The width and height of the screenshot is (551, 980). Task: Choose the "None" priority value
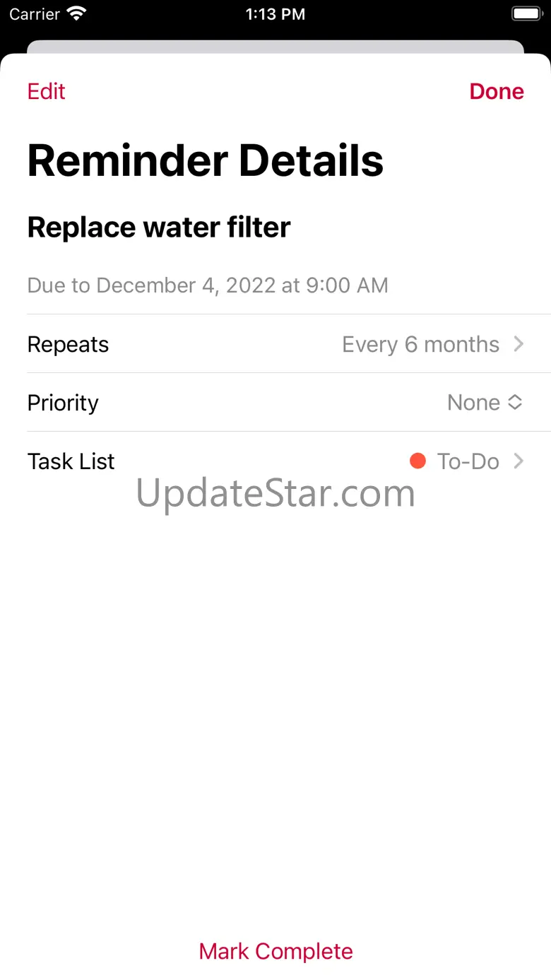(473, 403)
